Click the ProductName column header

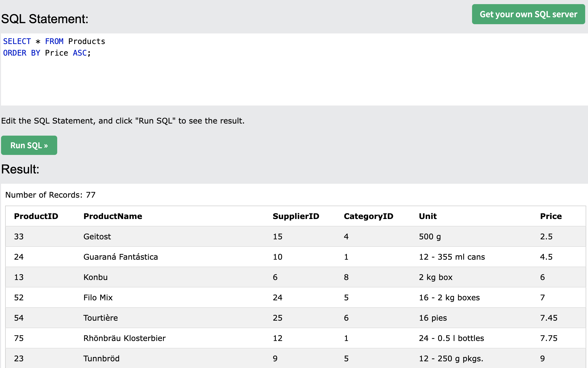(x=113, y=216)
